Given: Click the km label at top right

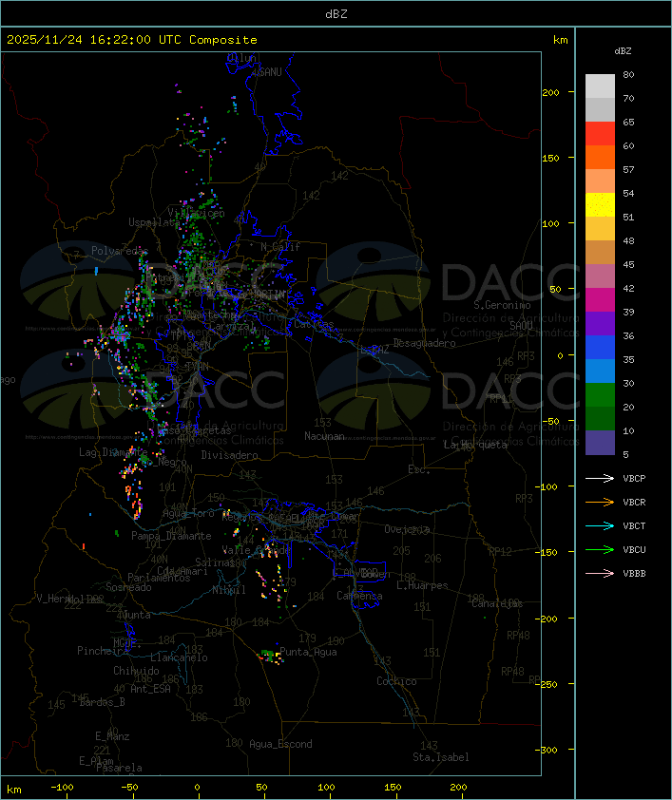Looking at the screenshot, I should click(560, 40).
